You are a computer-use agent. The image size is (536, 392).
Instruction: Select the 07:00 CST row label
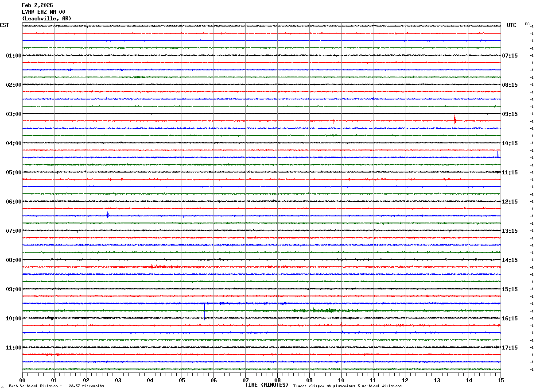pyautogui.click(x=14, y=231)
